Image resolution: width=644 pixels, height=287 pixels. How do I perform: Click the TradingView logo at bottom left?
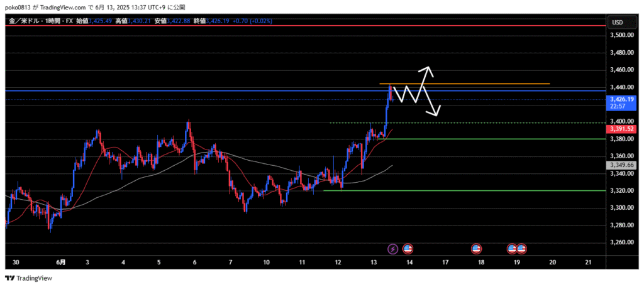point(28,278)
